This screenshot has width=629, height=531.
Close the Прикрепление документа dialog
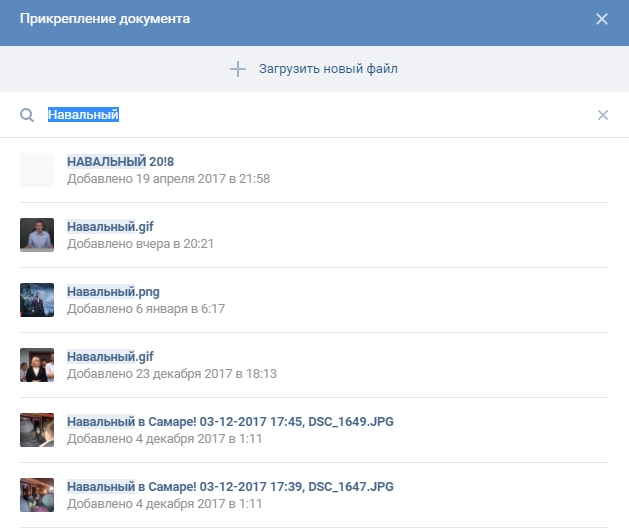tap(601, 19)
